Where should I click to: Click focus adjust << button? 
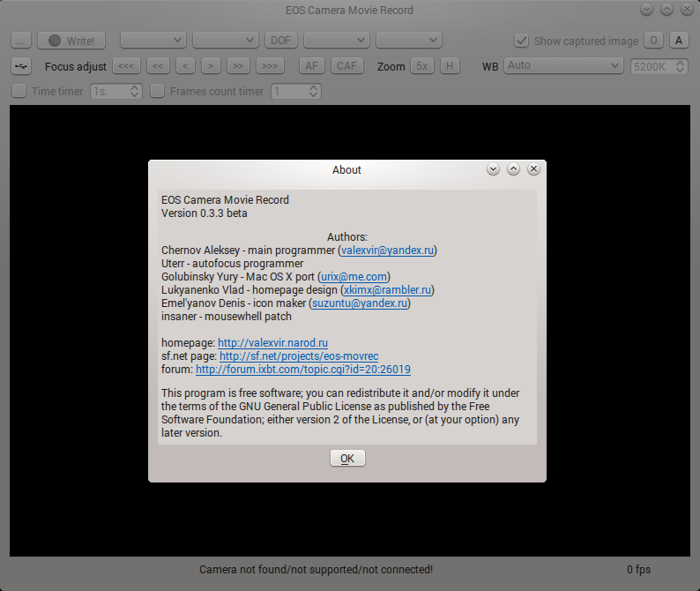158,66
